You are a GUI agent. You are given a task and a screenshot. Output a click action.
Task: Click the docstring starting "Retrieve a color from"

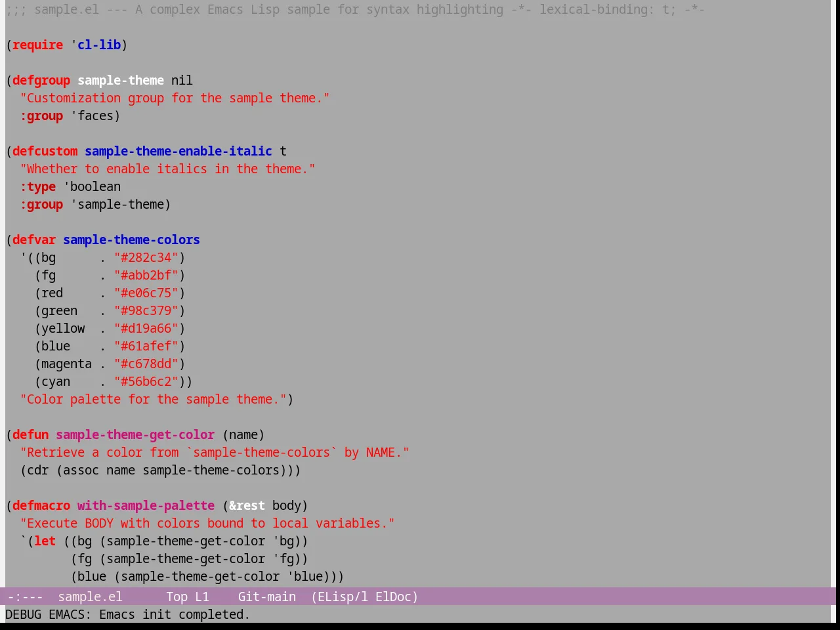(x=215, y=452)
